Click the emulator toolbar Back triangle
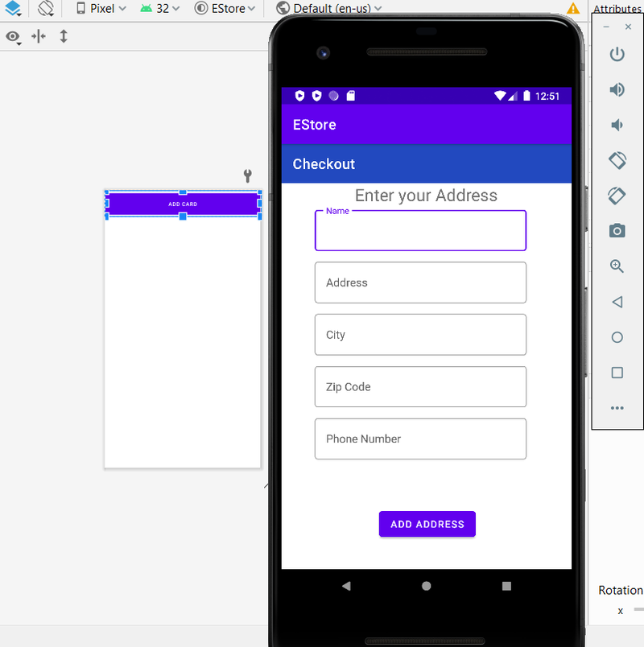The image size is (644, 647). [617, 302]
